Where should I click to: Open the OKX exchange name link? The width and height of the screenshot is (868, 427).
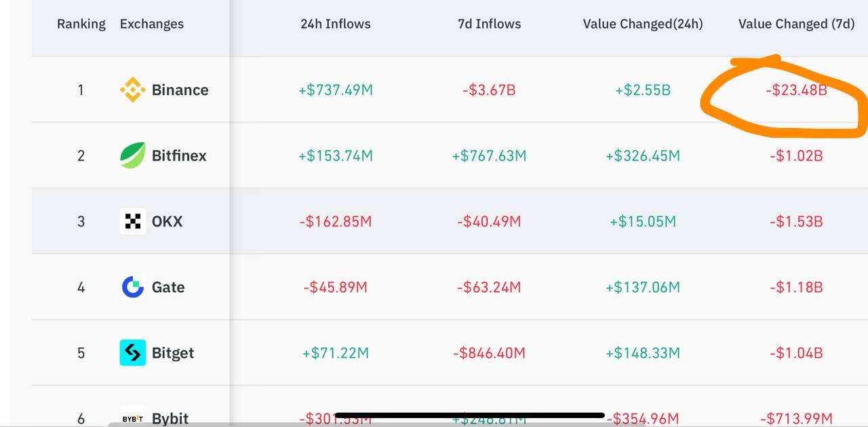[167, 221]
